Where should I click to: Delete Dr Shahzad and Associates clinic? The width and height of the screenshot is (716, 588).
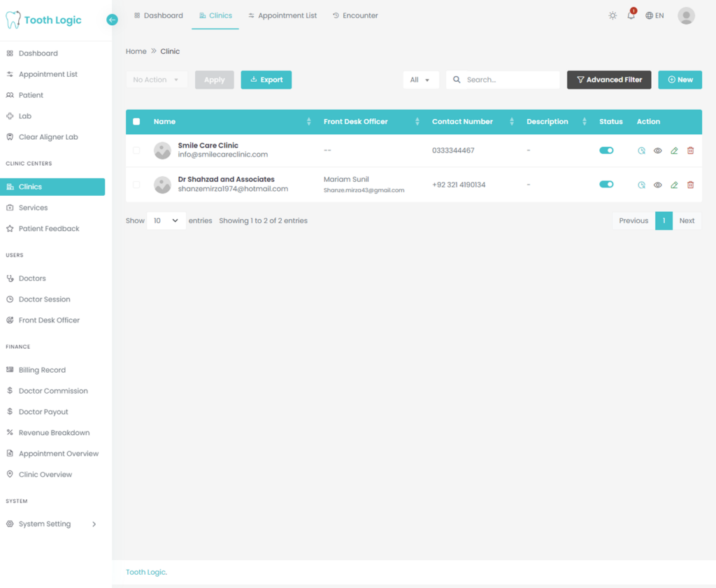coord(690,185)
